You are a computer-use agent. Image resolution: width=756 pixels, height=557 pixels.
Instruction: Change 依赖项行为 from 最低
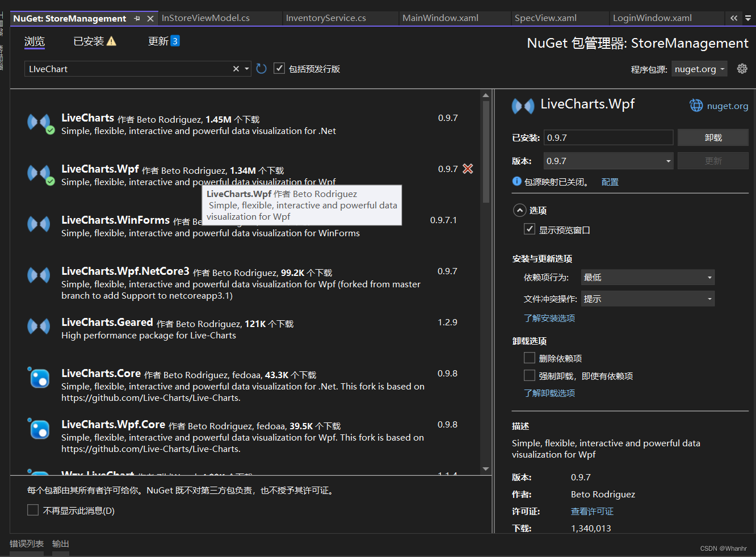[x=647, y=277]
